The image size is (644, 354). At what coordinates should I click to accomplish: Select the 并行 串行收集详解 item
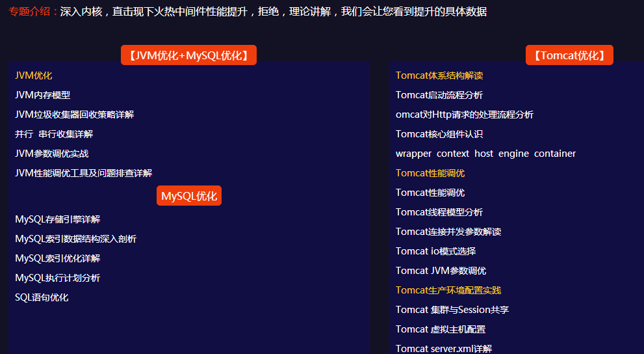[x=54, y=134]
